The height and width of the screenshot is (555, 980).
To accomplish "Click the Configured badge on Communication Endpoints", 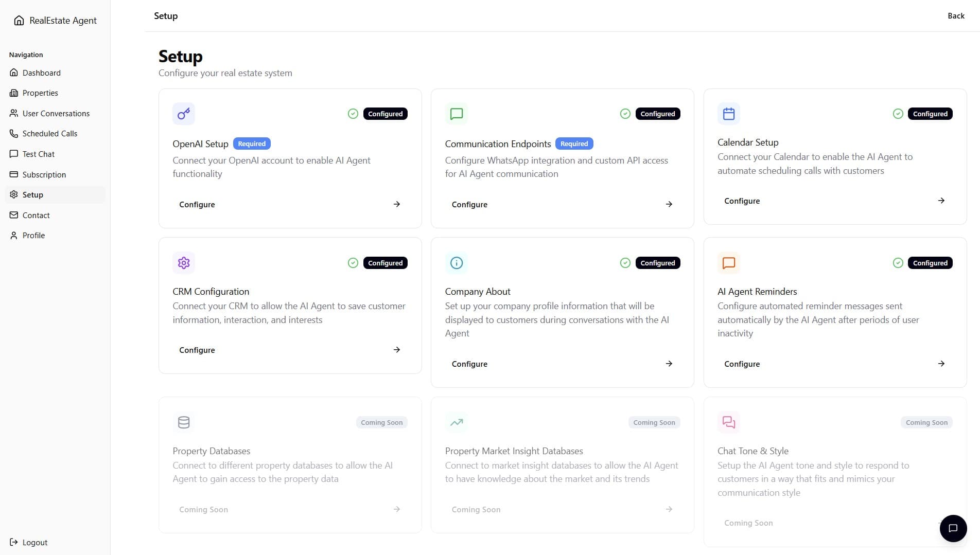I will pos(658,114).
